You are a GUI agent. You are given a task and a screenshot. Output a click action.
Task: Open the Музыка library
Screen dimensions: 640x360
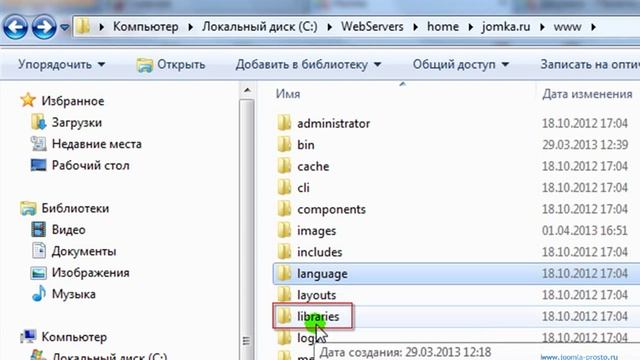click(73, 294)
